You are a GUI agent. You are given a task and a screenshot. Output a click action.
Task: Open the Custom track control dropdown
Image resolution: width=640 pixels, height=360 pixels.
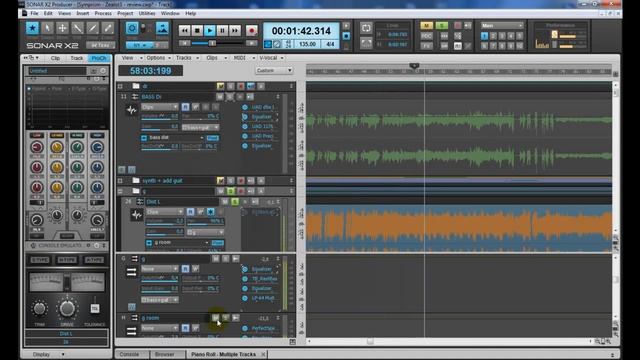click(274, 71)
